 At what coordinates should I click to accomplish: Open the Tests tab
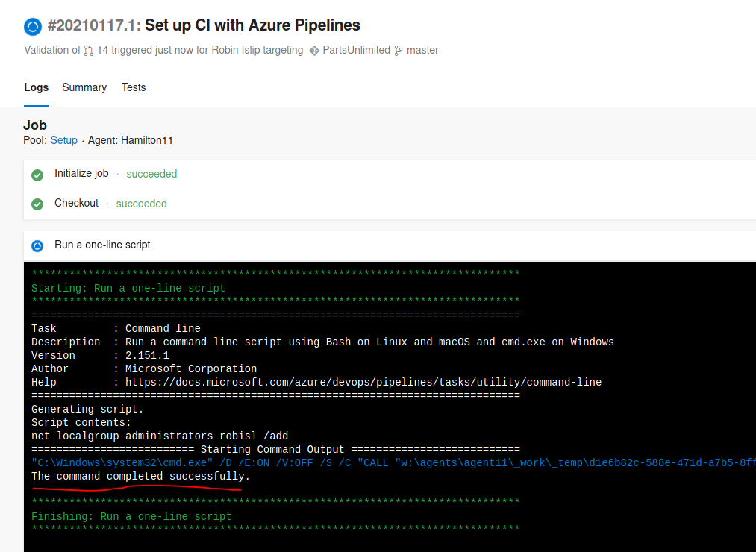pos(134,87)
